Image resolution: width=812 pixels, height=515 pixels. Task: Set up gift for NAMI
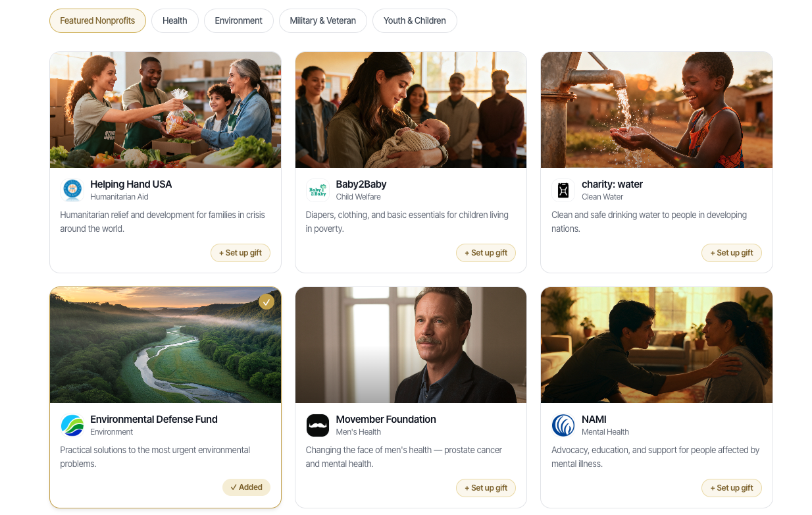(x=731, y=488)
